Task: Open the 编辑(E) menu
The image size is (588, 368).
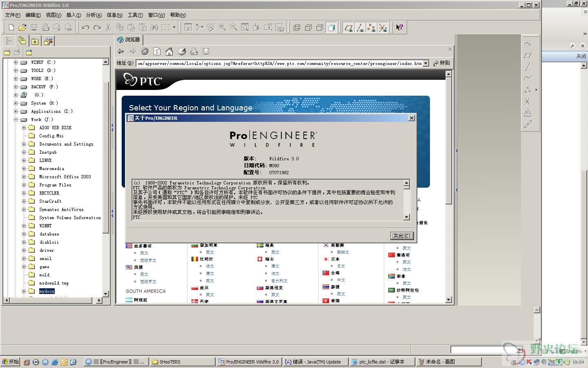Action: tap(33, 15)
